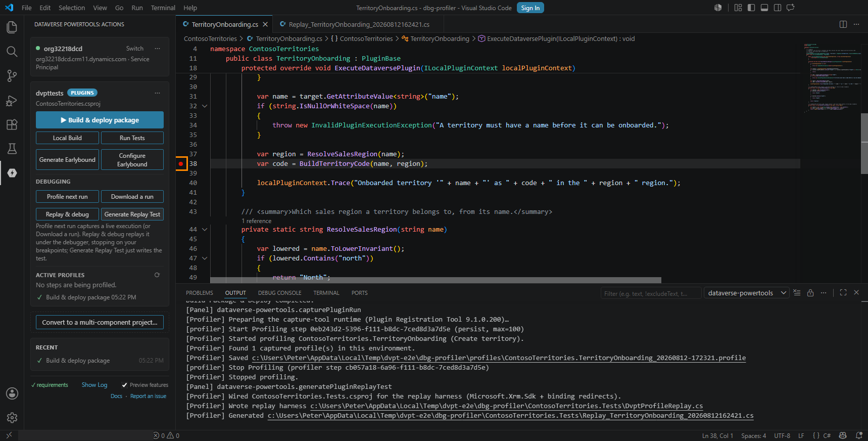This screenshot has height=441, width=868.
Task: Click the Sign In button
Action: pos(531,8)
